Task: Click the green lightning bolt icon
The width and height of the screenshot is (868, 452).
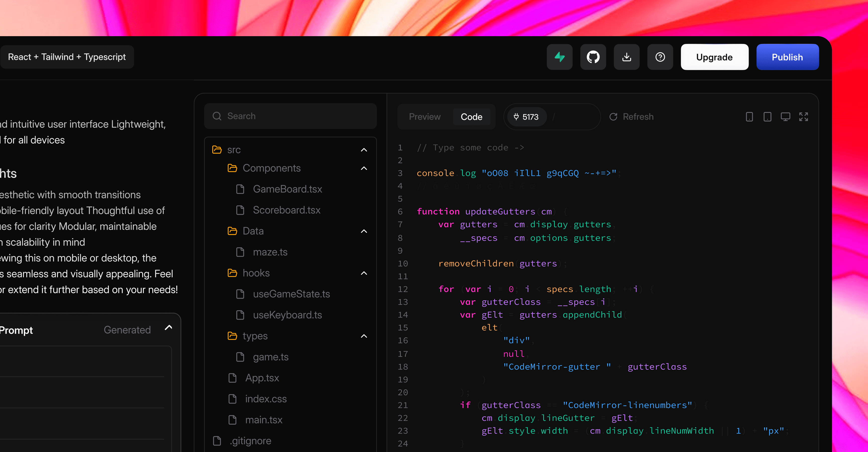Action: point(559,57)
